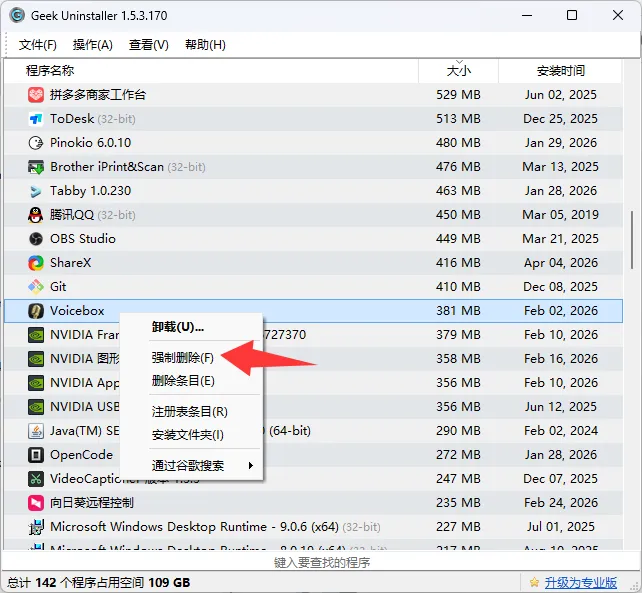
Task: Click the star icon beside 升级为专业版
Action: 534,582
